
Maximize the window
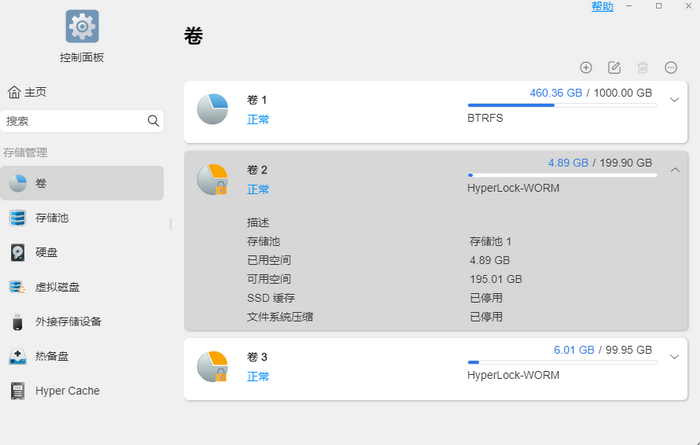pyautogui.click(x=658, y=6)
